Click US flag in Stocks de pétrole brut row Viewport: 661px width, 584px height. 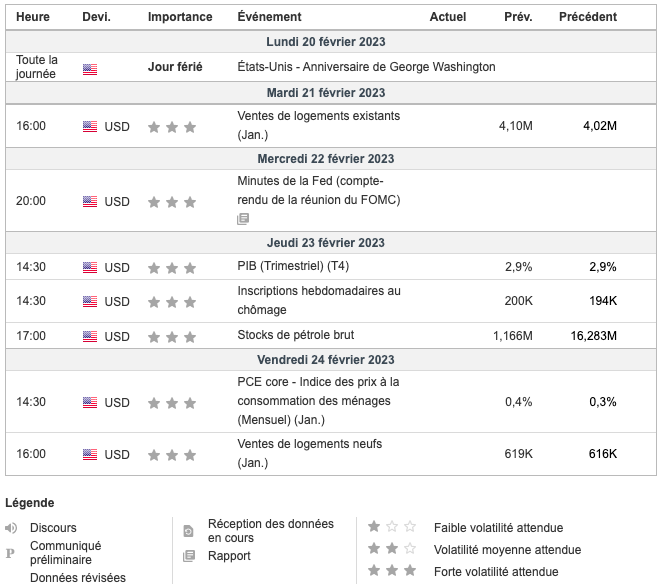90,336
